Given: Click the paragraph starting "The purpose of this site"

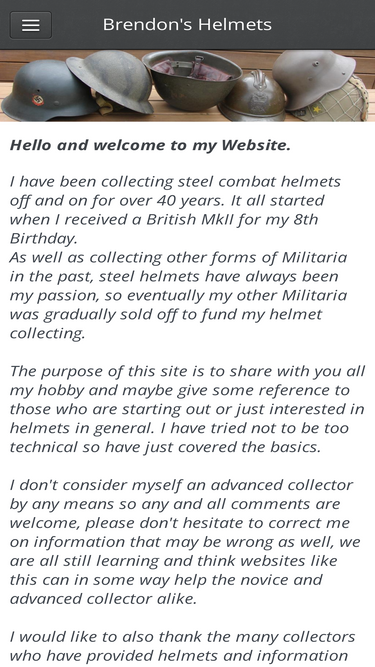Looking at the screenshot, I should coord(187,409).
